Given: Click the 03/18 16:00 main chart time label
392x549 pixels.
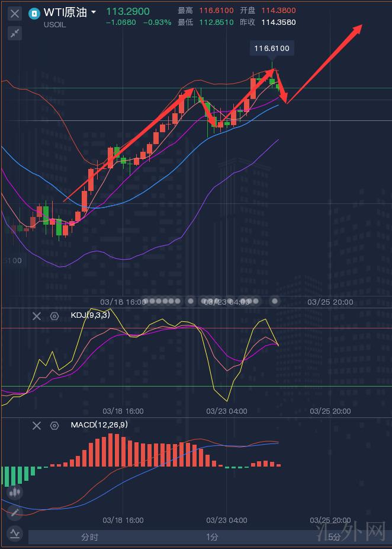Looking at the screenshot, I should click(123, 302).
